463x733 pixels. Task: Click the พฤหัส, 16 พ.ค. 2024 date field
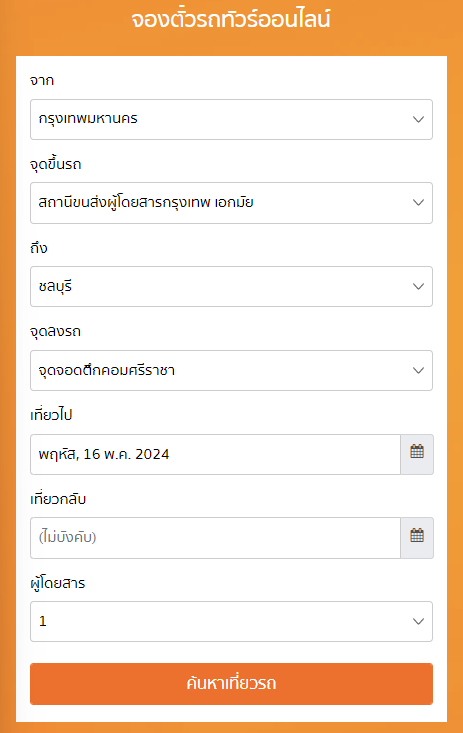(215, 454)
